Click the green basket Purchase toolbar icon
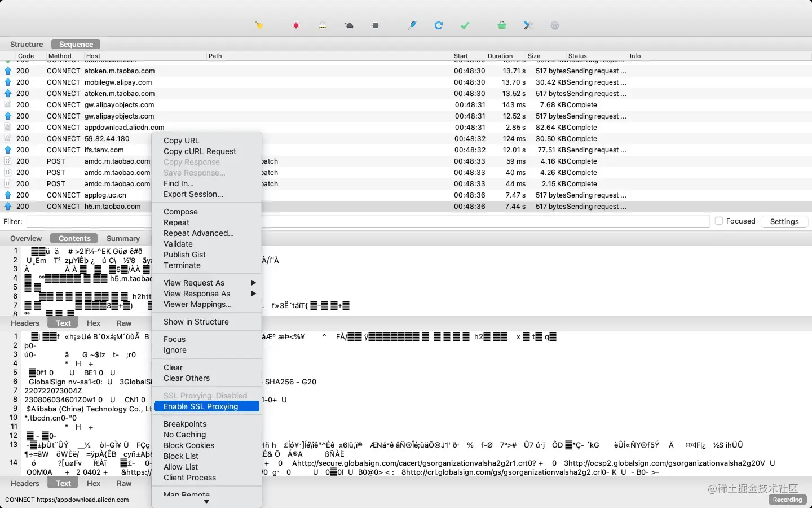 [502, 25]
